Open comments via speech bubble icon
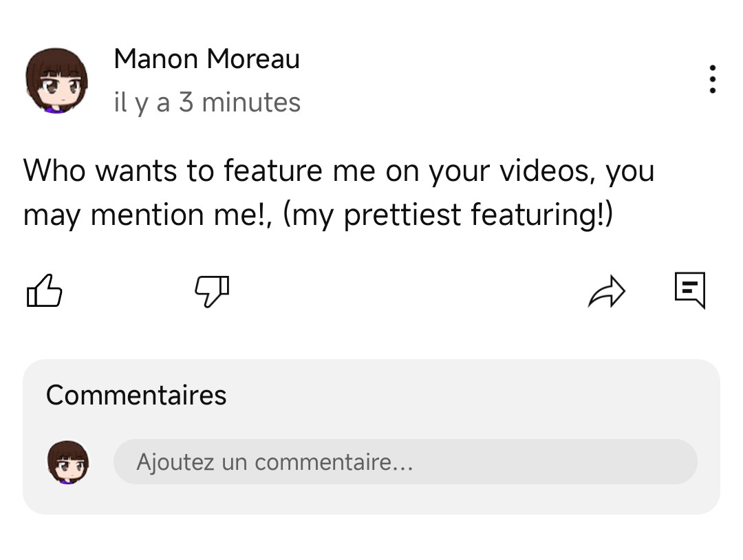This screenshot has height=560, width=743. pyautogui.click(x=690, y=290)
